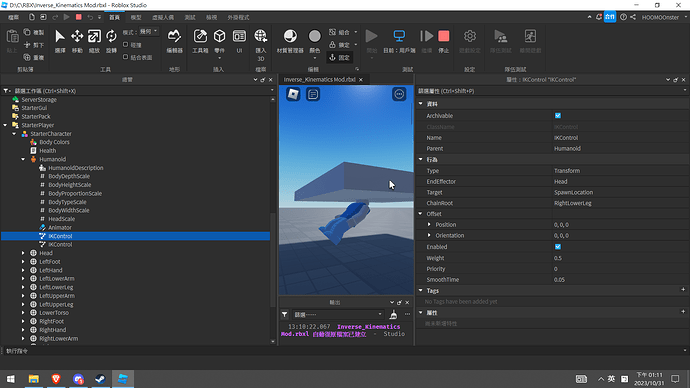Image resolution: width=690 pixels, height=388 pixels.
Task: Open the View ribbon tab
Action: click(211, 17)
